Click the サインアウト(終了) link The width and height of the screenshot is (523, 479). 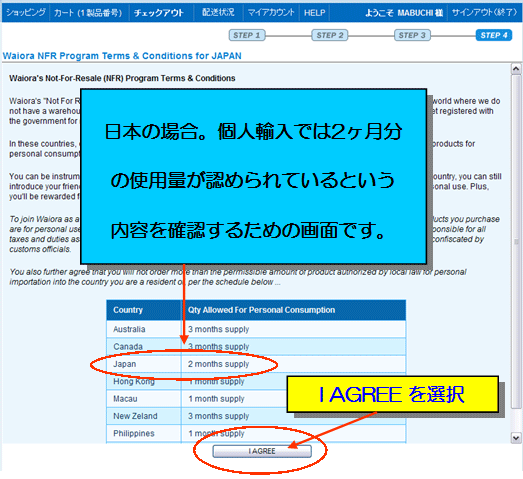[484, 13]
